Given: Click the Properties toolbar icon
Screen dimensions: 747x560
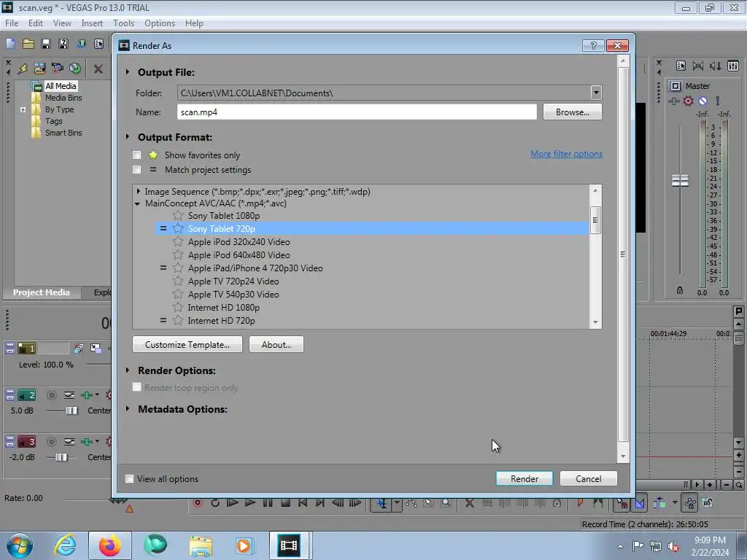Looking at the screenshot, I should (98, 44).
